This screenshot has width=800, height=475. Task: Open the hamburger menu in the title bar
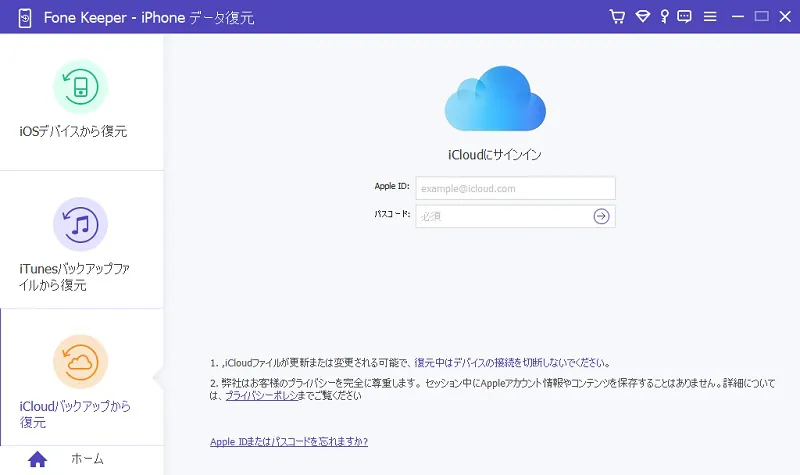(x=710, y=17)
